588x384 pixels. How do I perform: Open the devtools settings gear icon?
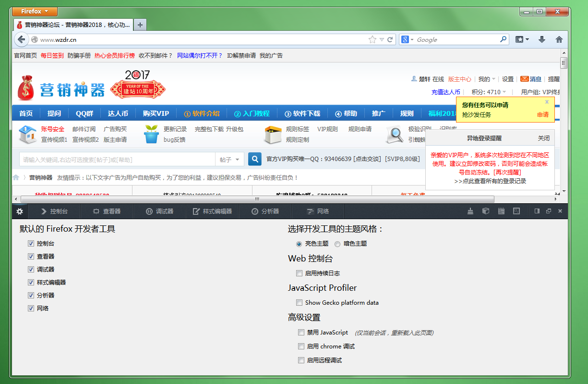coord(20,211)
